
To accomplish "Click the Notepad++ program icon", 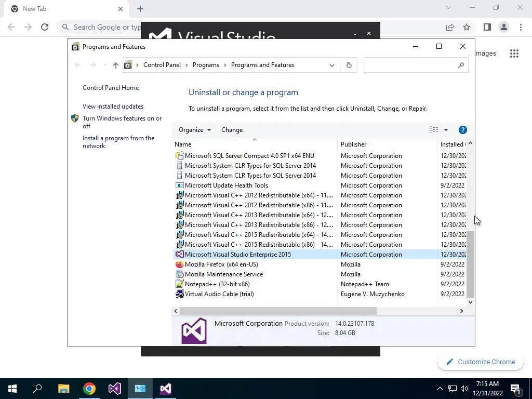I will (x=179, y=284).
